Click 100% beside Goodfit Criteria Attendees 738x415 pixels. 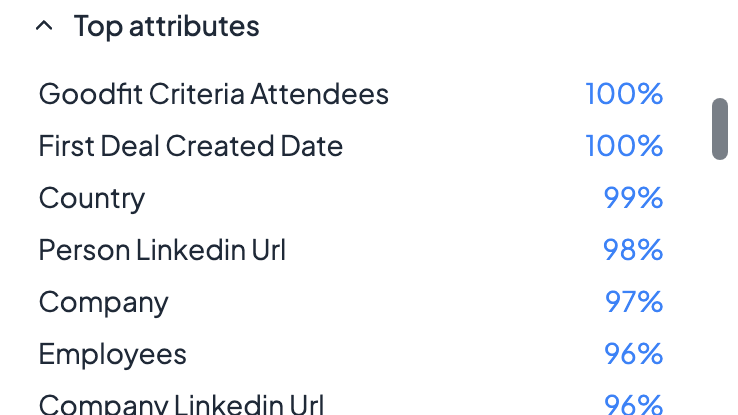(x=624, y=94)
